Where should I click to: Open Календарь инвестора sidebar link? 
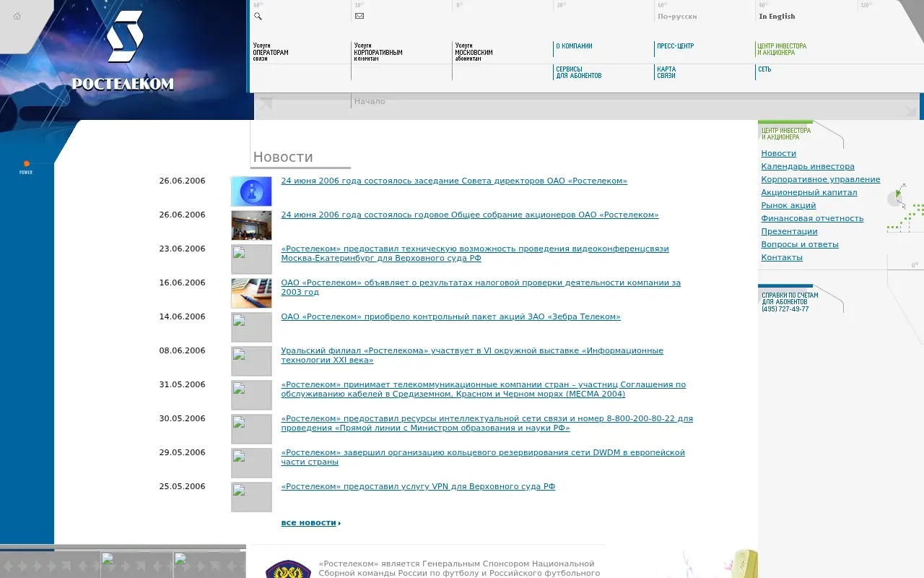click(x=807, y=166)
